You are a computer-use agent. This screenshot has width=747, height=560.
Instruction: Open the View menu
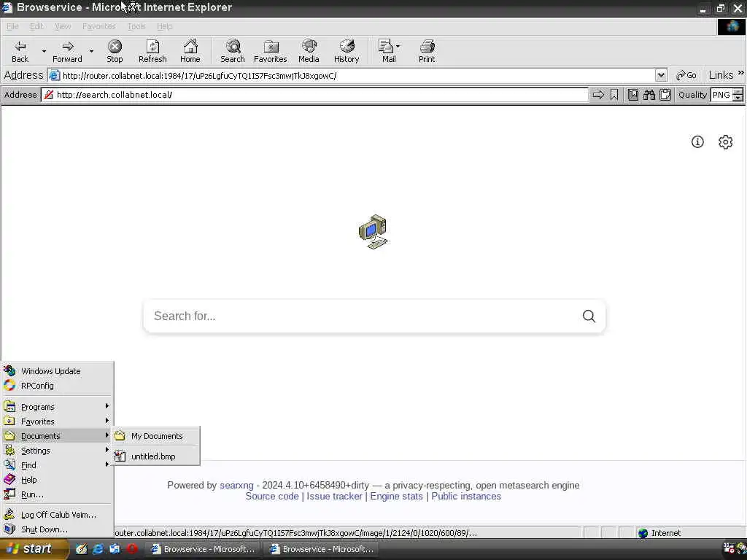pyautogui.click(x=63, y=26)
